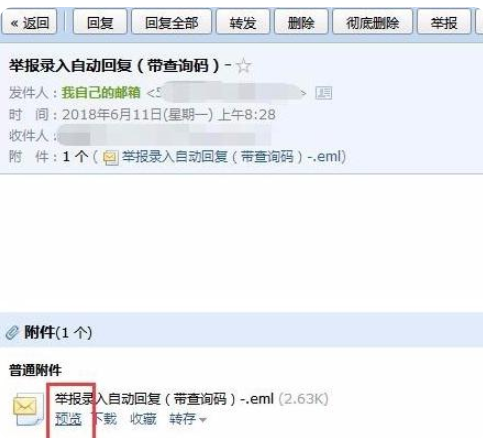The height and width of the screenshot is (438, 483).
Task: Star this email with the star icon
Action: pyautogui.click(x=243, y=65)
